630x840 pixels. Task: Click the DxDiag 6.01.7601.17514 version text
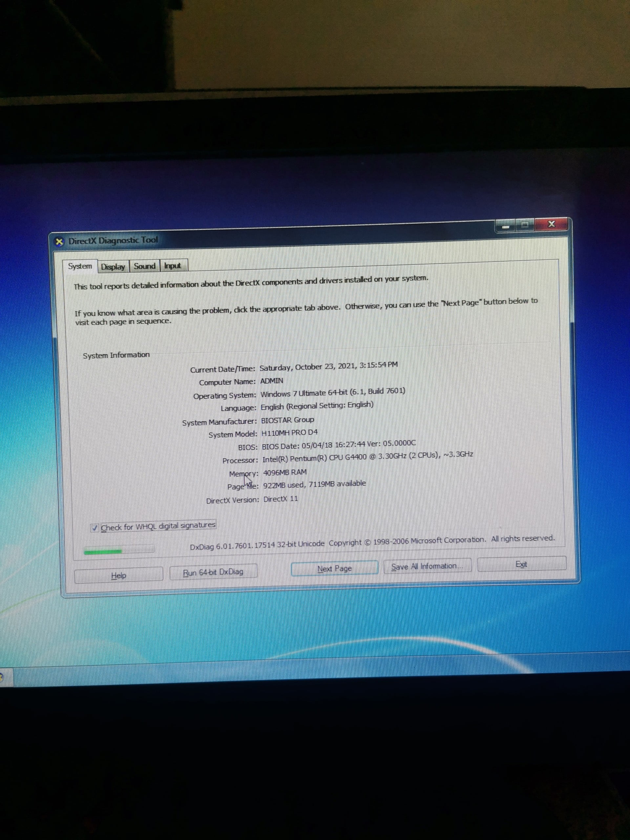pyautogui.click(x=257, y=545)
